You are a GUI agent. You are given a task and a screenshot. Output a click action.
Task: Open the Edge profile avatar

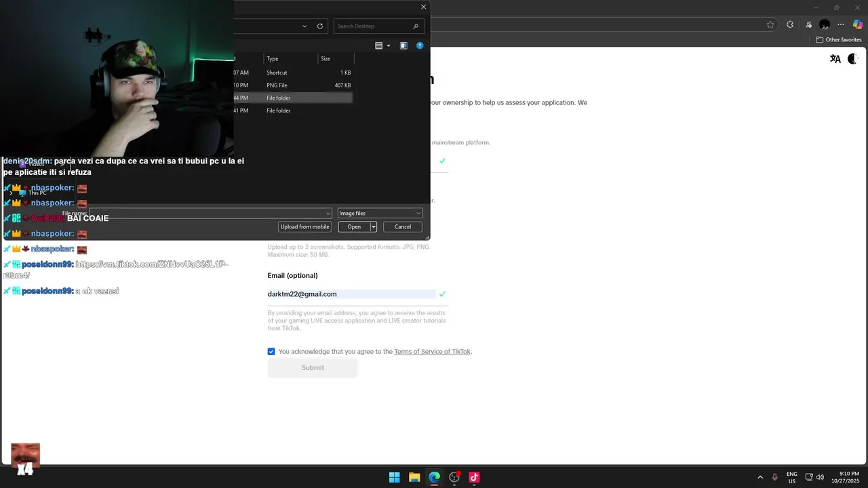[825, 25]
